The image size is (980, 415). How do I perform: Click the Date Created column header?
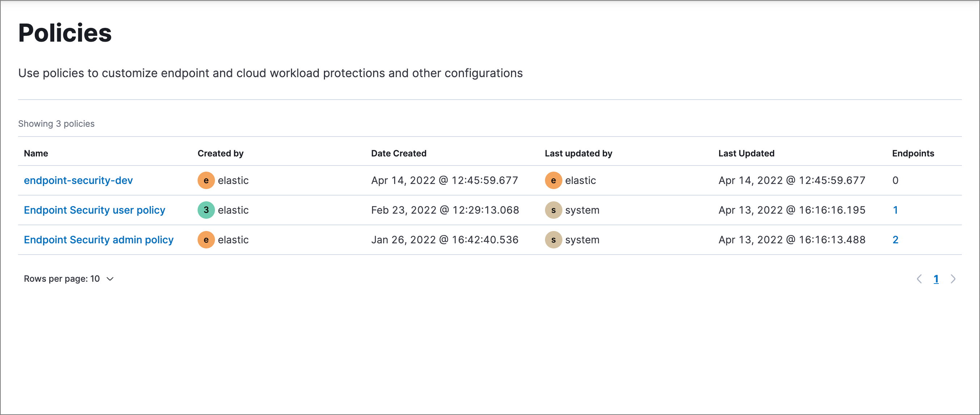click(399, 154)
